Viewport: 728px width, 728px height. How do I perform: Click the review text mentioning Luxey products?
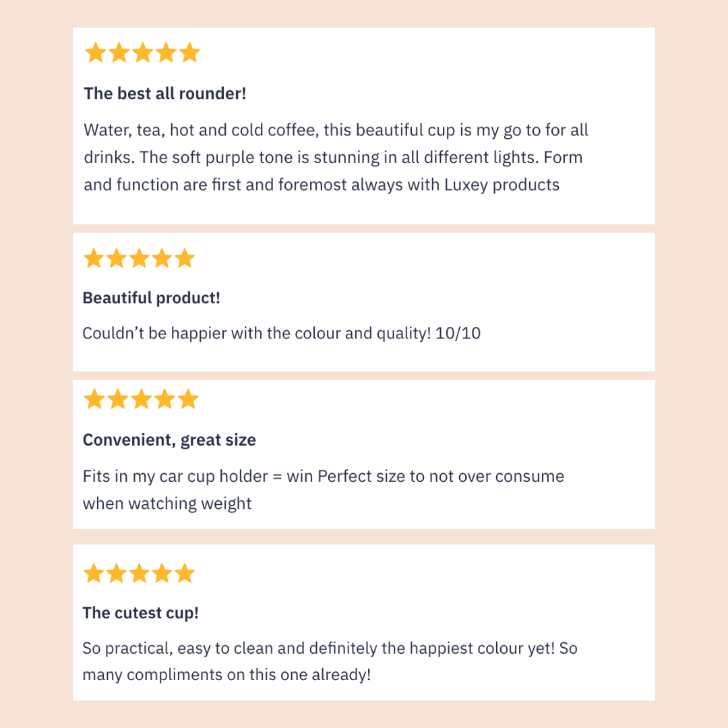tap(322, 185)
